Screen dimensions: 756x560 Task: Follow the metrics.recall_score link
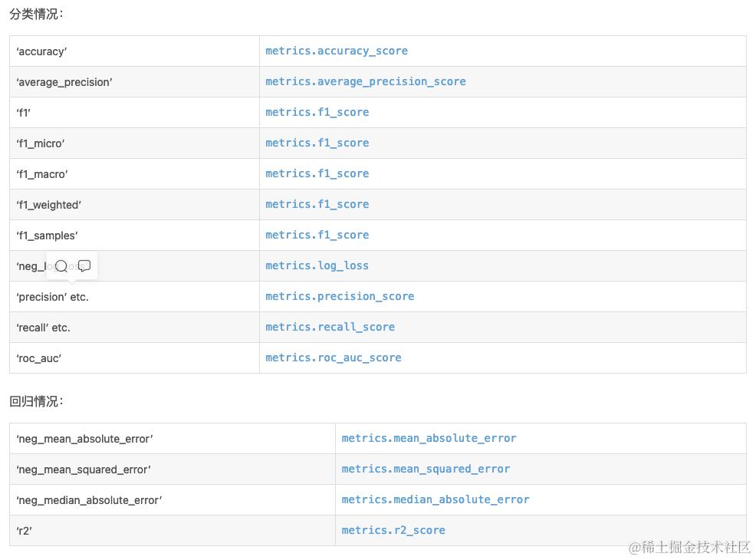pos(330,327)
